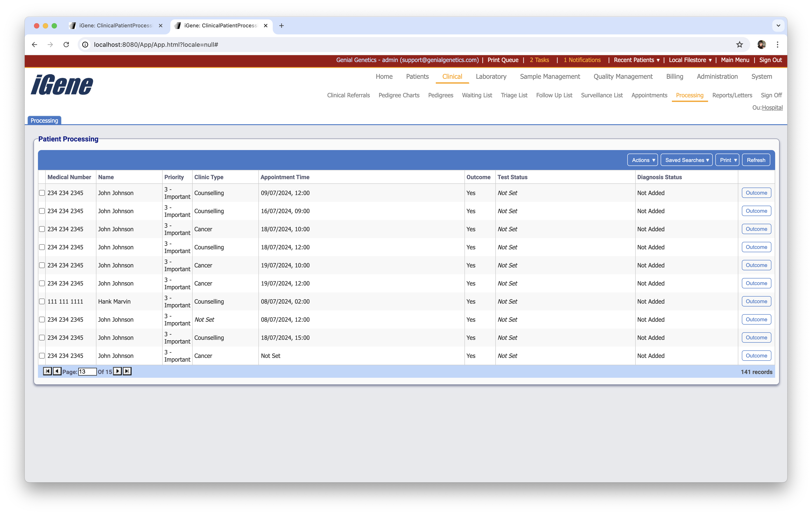
Task: Click the page number input field
Action: point(87,371)
